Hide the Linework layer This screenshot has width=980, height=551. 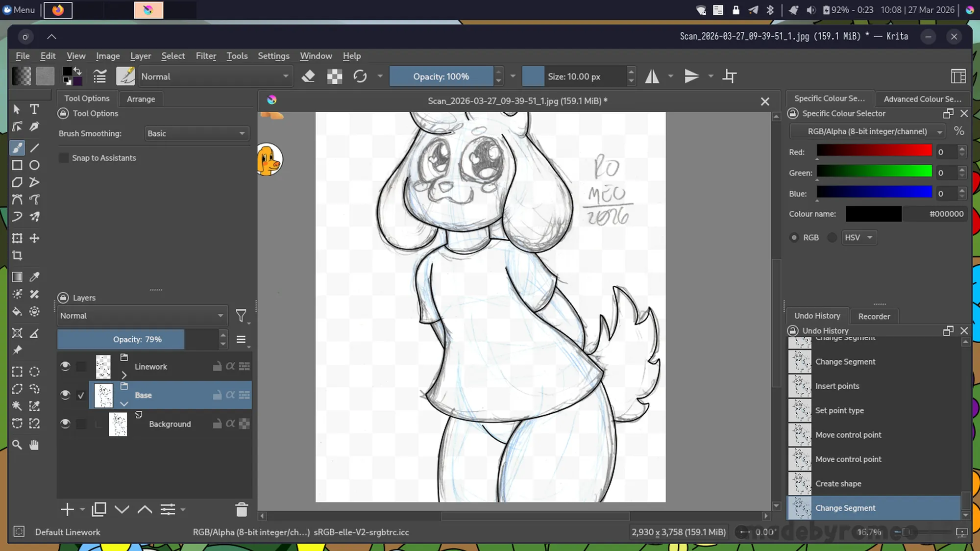click(65, 366)
